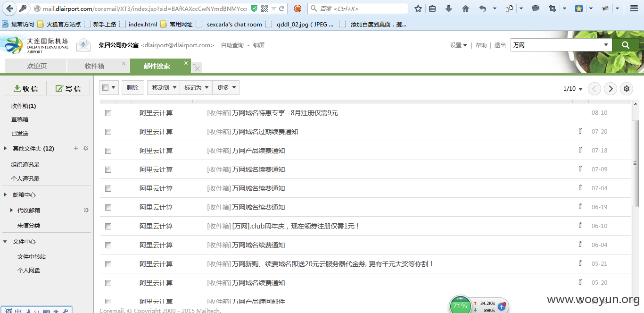Close the 收件箱 tab
The image size is (644, 313).
point(124,63)
